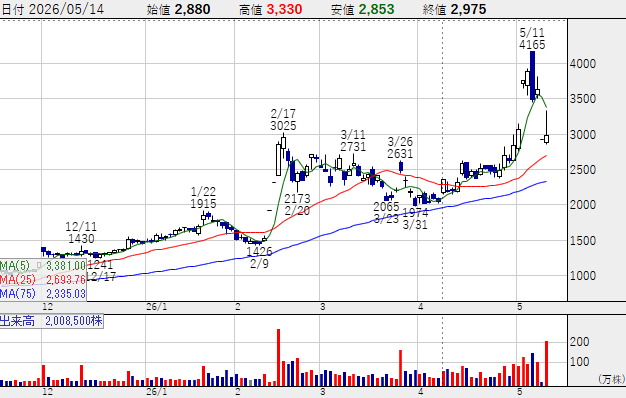
Task: Click the 始値 value 2,880
Action: pyautogui.click(x=192, y=9)
